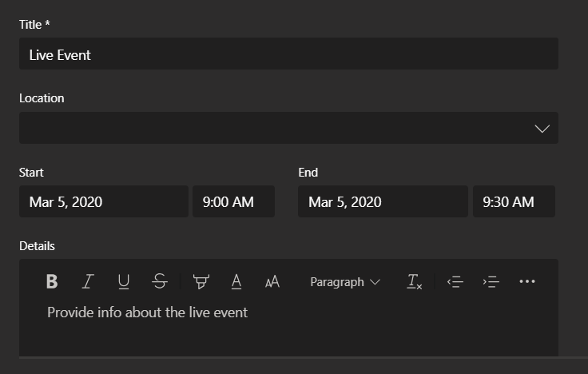Screen dimensions: 588x374
Task: Click the Title field containing Live Event
Action: click(x=288, y=54)
